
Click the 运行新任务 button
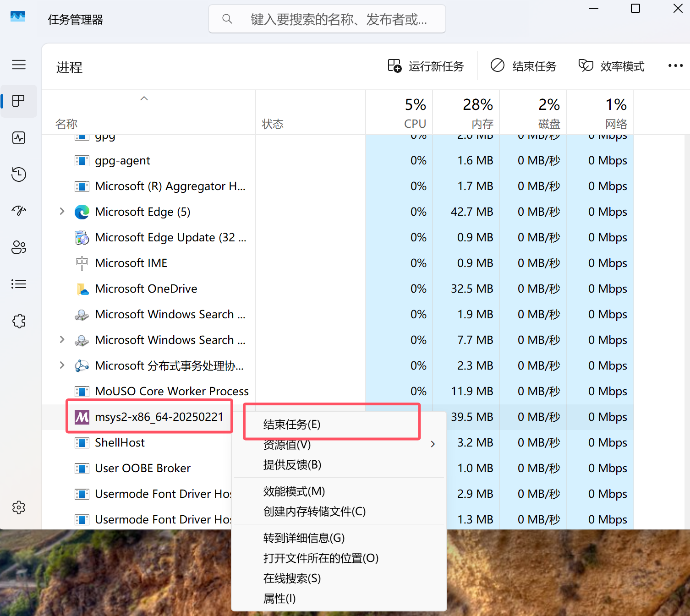426,66
